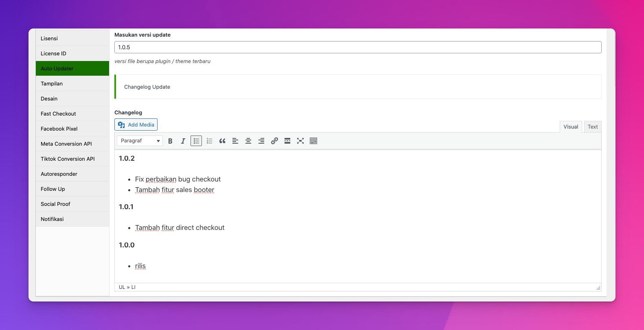Insert or edit a link
Viewport: 644px width, 330px height.
[x=274, y=141]
